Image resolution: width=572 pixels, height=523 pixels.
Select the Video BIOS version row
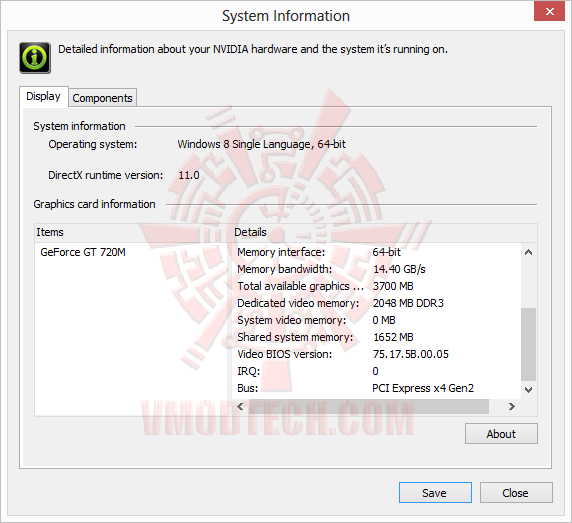click(376, 354)
